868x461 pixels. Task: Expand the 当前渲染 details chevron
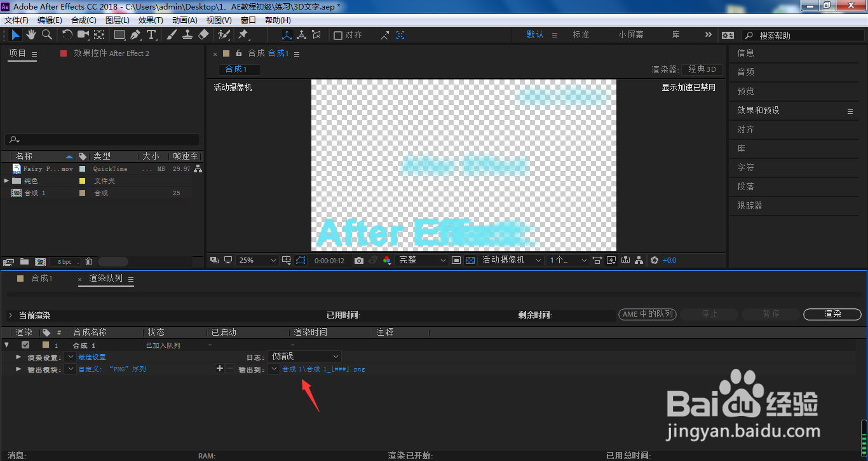point(10,315)
